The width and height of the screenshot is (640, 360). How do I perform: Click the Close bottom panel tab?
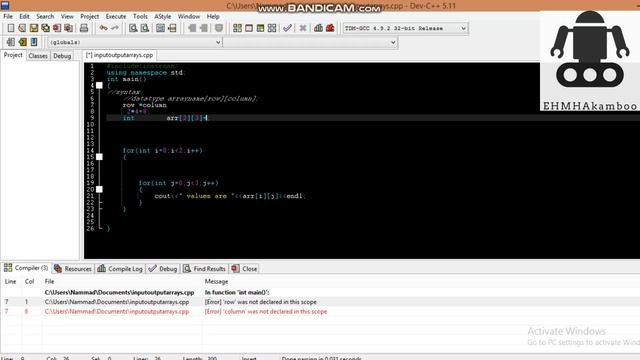[244, 269]
